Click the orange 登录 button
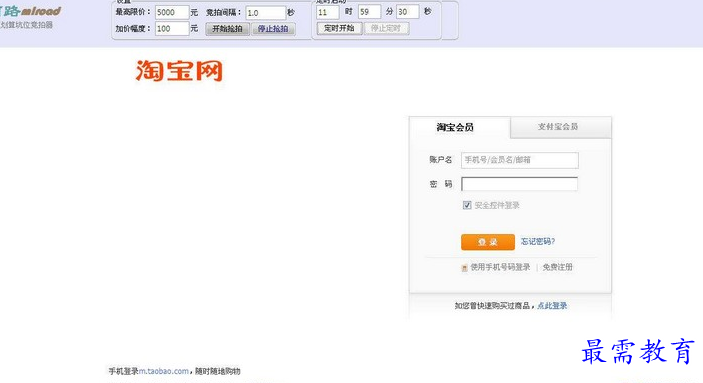Screen dimensions: 703x383 487,242
